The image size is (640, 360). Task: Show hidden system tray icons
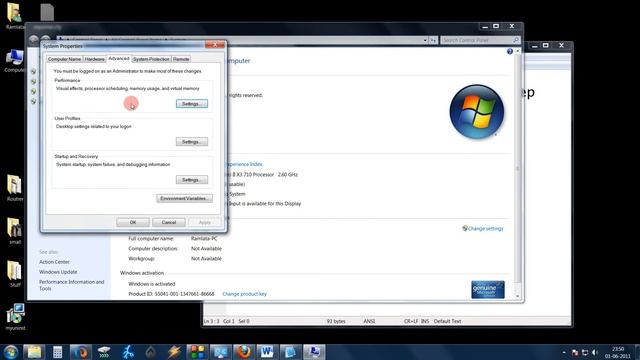tap(564, 353)
